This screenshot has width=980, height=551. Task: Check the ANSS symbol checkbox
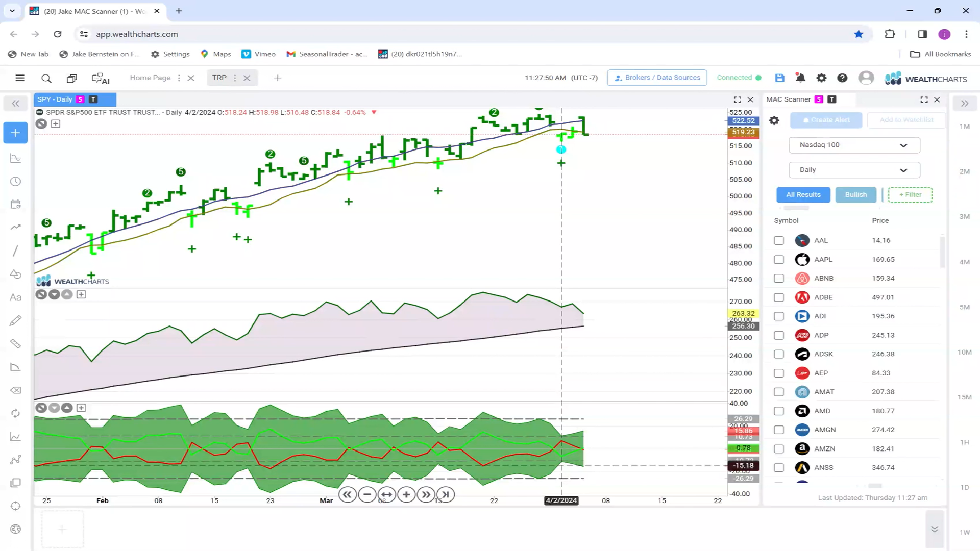pyautogui.click(x=778, y=467)
